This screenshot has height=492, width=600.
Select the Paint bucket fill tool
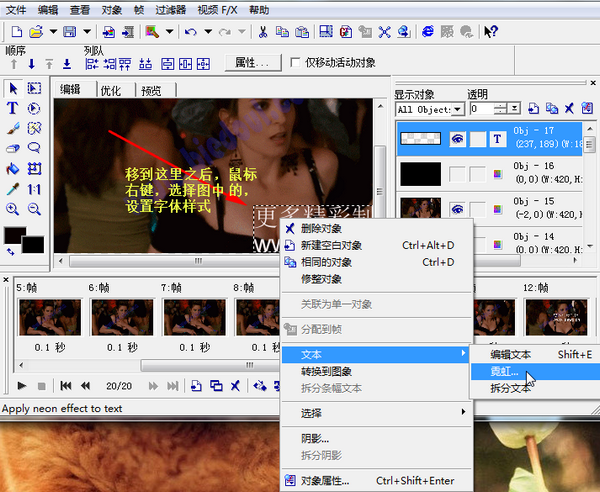click(13, 168)
